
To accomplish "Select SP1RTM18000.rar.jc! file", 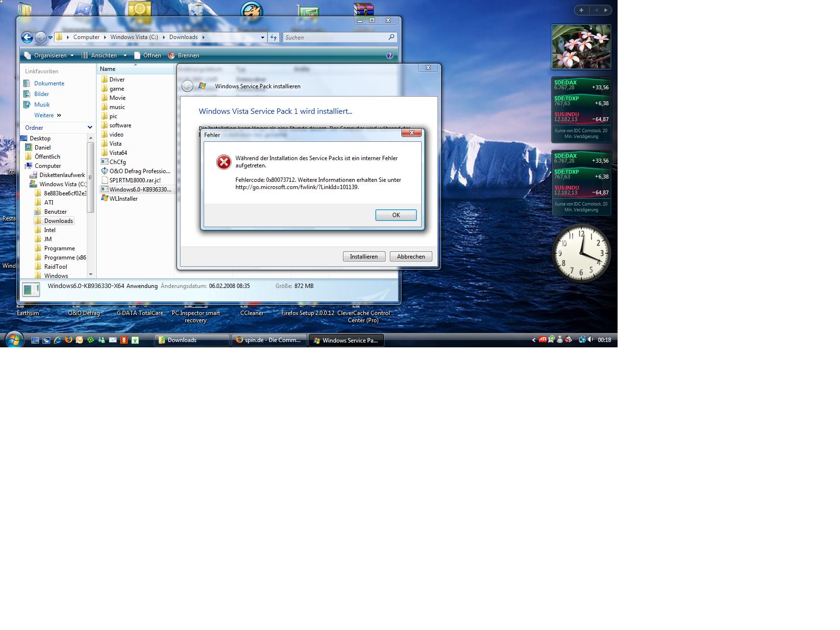I will (x=135, y=180).
